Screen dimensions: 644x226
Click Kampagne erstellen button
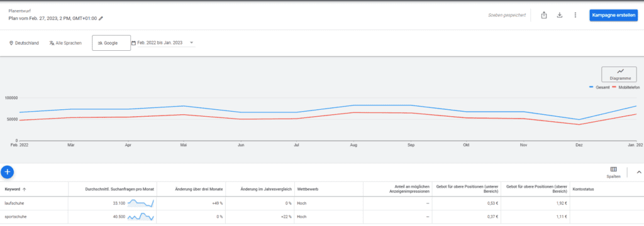[613, 15]
